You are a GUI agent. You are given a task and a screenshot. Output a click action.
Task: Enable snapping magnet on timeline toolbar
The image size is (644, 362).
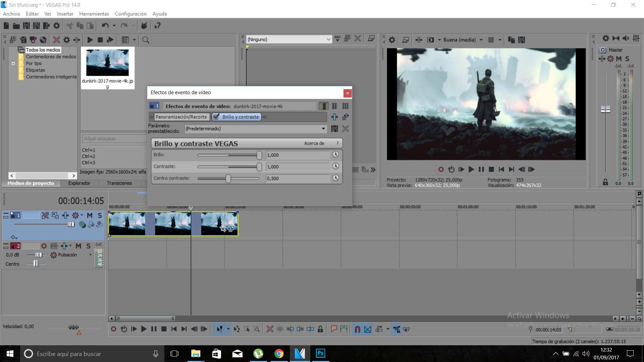click(x=358, y=329)
